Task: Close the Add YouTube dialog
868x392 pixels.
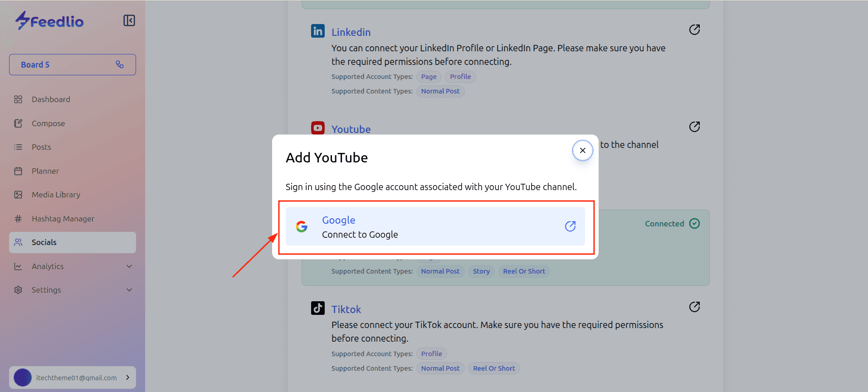Action: 582,151
